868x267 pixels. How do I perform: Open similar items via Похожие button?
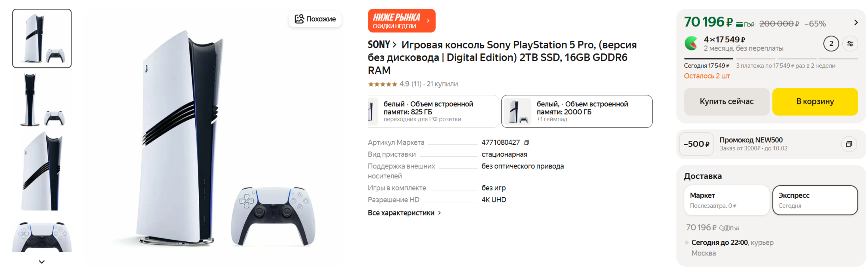coord(315,19)
